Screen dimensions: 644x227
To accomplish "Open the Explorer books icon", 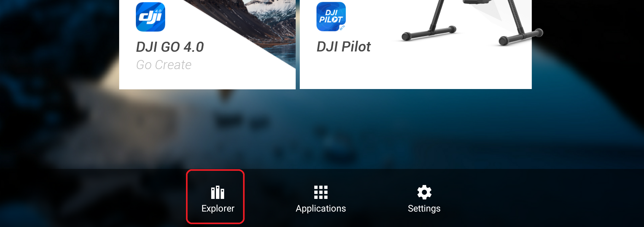I will pyautogui.click(x=218, y=192).
